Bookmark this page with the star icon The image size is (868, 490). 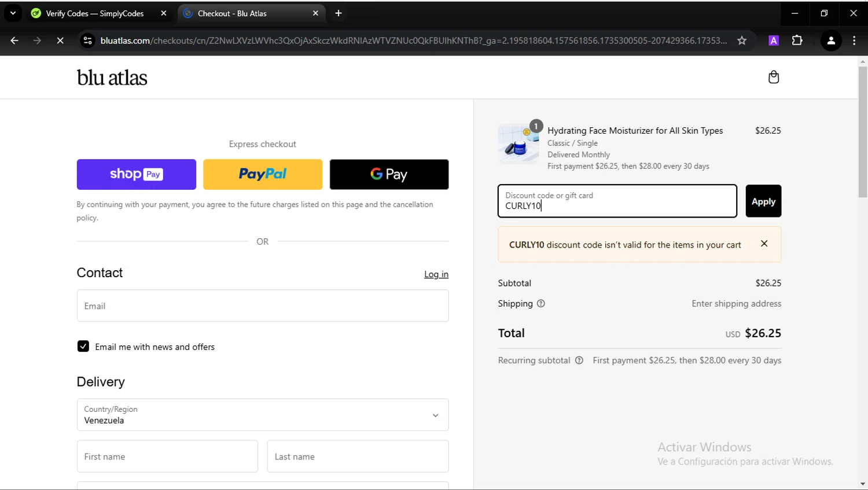click(x=742, y=40)
